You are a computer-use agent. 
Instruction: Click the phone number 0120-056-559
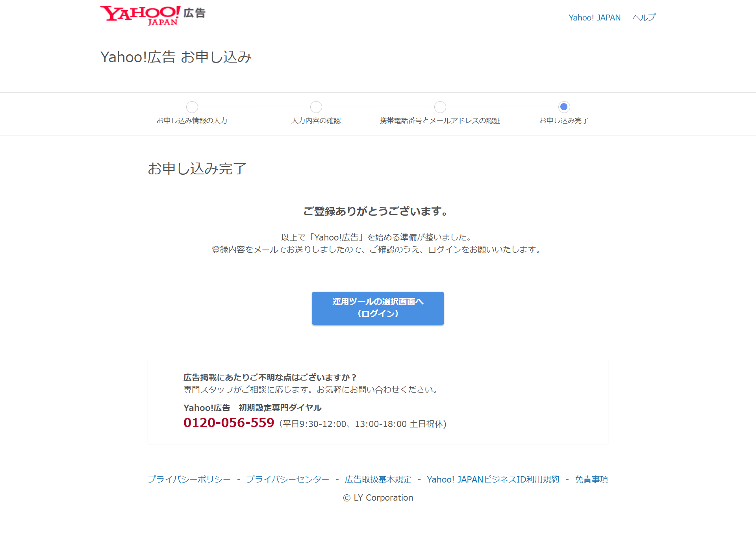click(x=229, y=423)
